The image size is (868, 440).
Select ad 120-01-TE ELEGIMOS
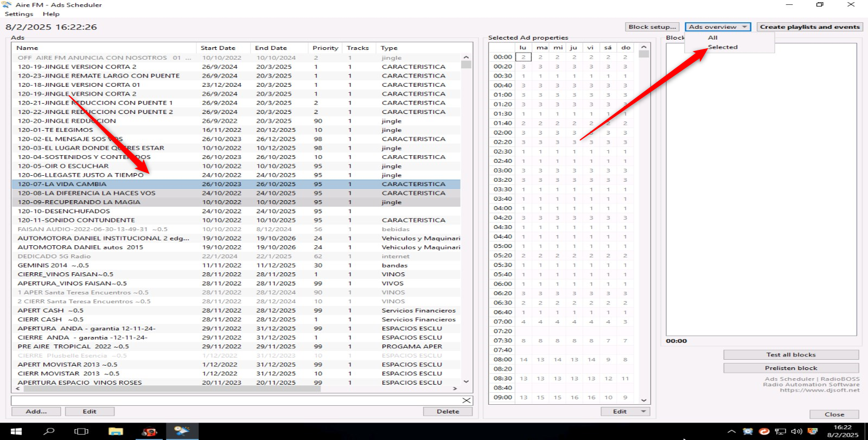coord(236,130)
